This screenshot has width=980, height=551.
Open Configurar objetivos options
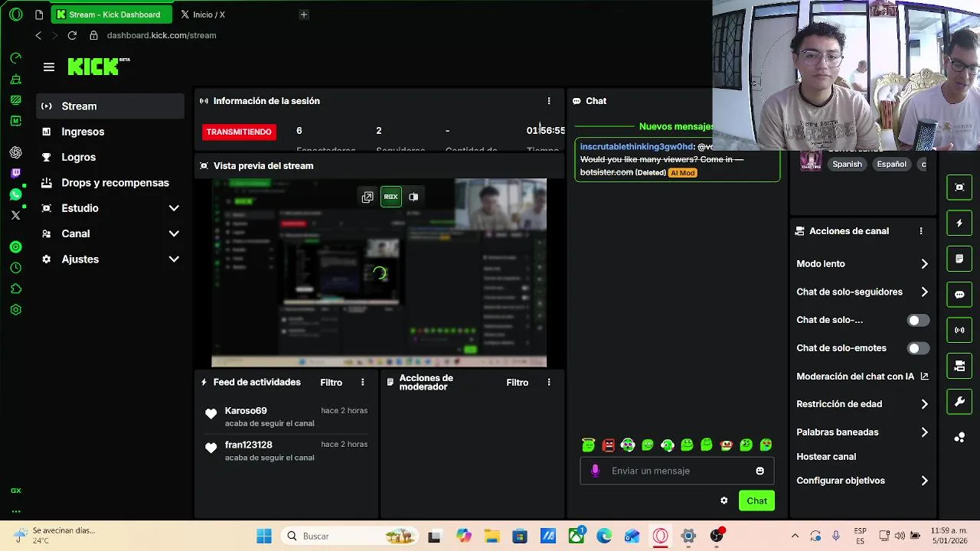point(862,481)
